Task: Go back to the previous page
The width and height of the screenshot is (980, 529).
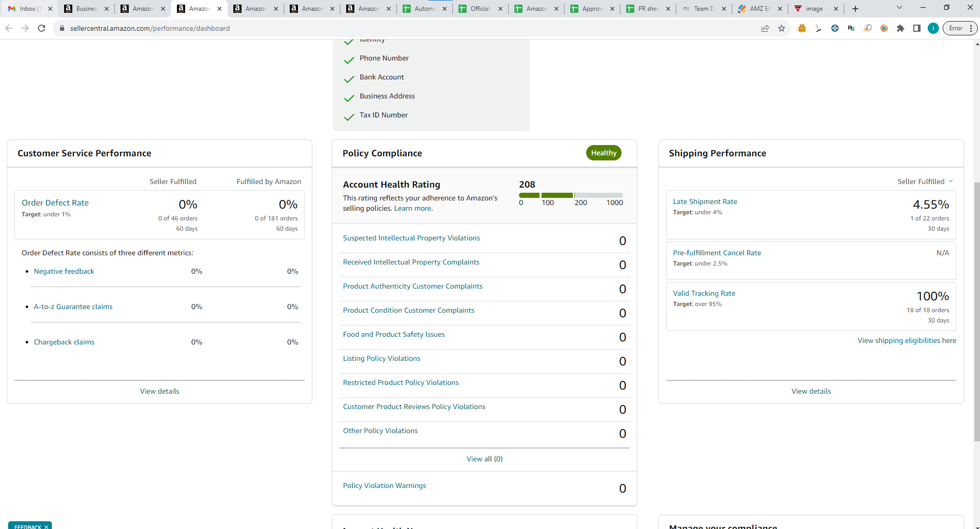Action: click(x=9, y=28)
